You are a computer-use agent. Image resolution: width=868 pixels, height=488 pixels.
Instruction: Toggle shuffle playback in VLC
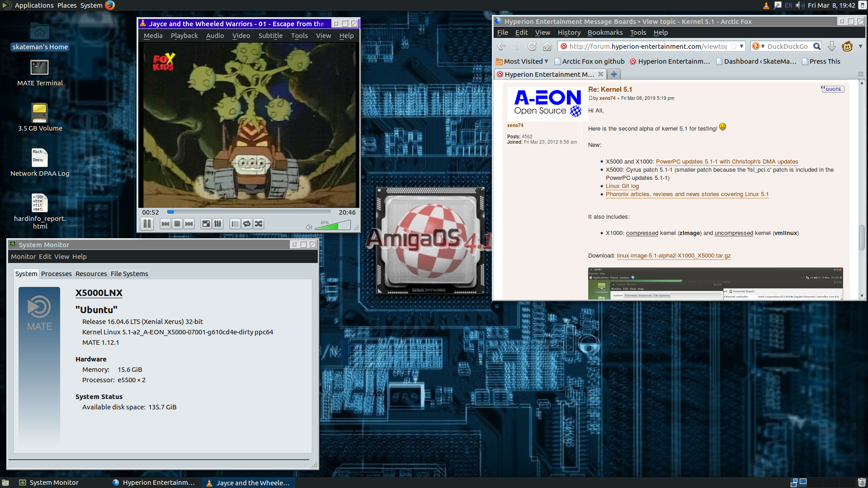tap(259, 224)
